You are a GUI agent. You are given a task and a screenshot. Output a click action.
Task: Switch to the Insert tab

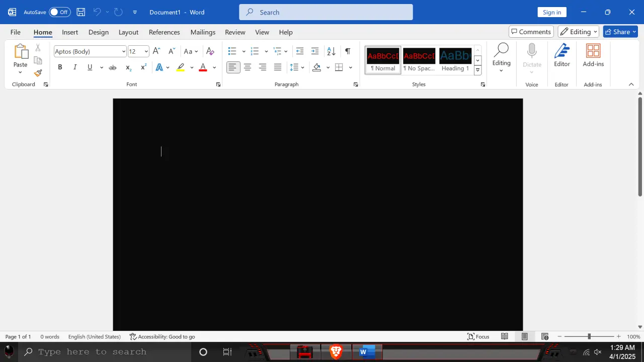point(70,32)
